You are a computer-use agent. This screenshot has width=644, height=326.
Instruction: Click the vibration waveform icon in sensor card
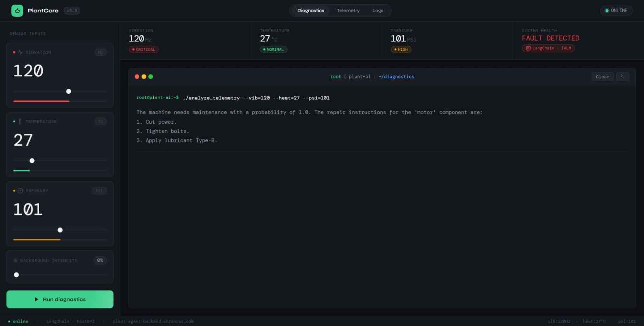click(20, 52)
